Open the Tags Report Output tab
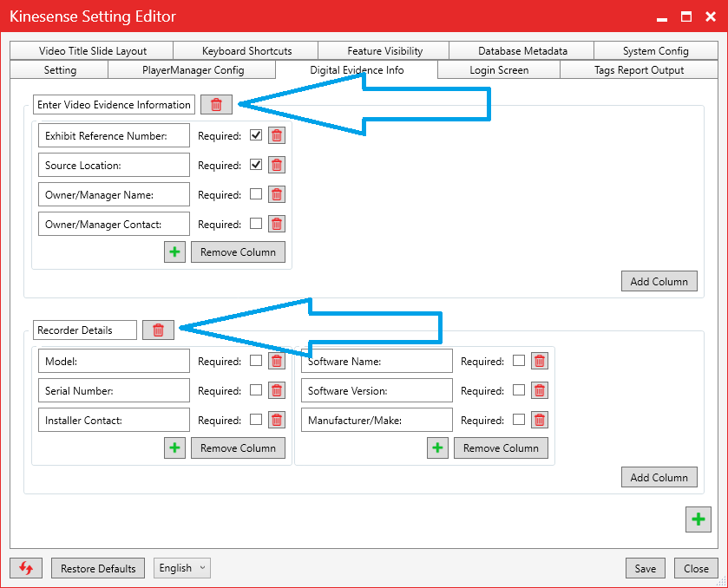The height and width of the screenshot is (588, 728). click(x=639, y=70)
